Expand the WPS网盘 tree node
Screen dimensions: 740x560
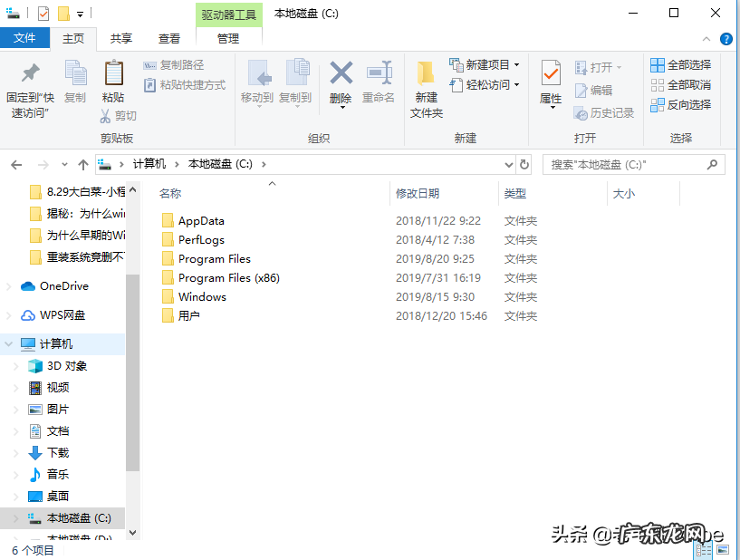click(x=8, y=315)
